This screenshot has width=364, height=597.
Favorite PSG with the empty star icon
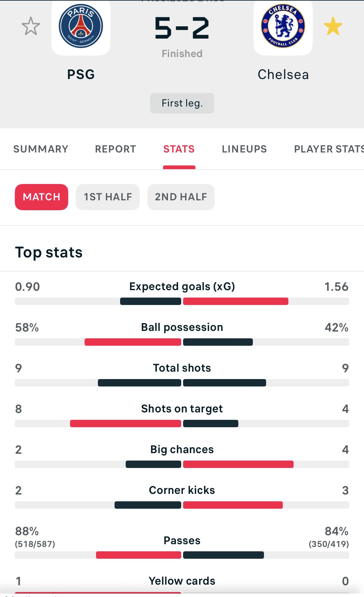pyautogui.click(x=31, y=26)
